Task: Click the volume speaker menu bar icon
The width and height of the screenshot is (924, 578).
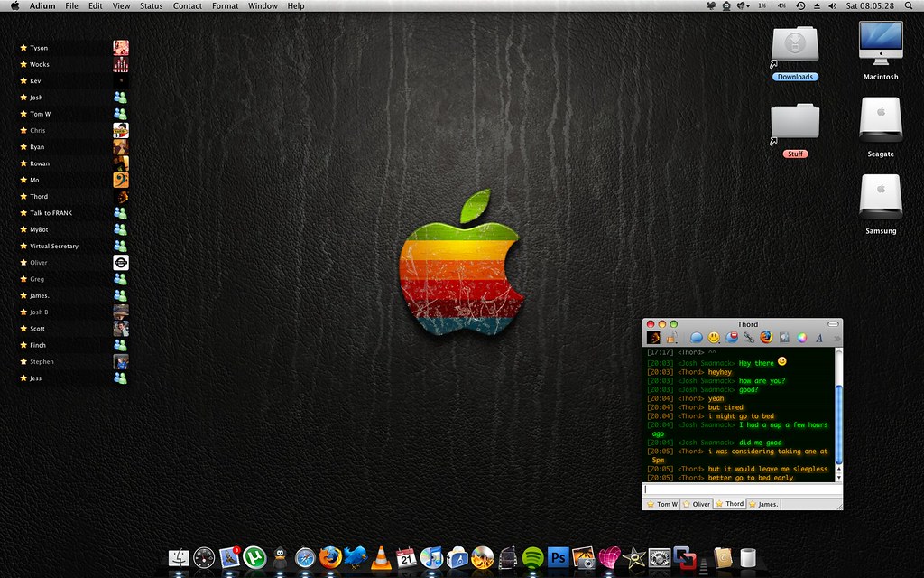Action: (832, 6)
